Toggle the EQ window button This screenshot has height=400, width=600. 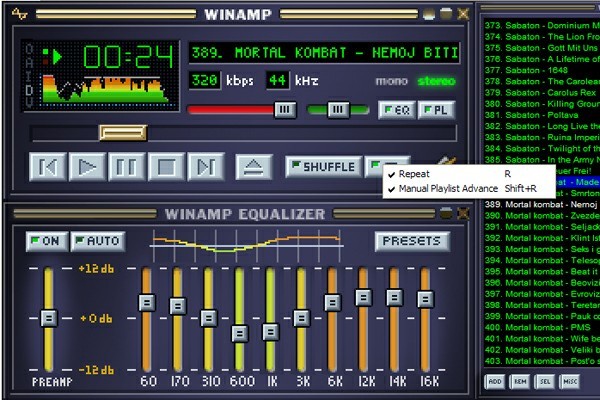pyautogui.click(x=397, y=110)
